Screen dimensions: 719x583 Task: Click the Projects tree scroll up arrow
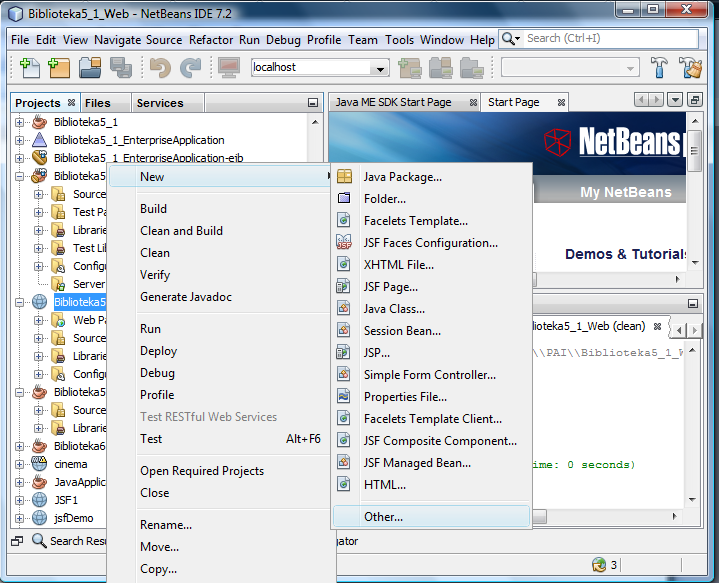[x=315, y=122]
